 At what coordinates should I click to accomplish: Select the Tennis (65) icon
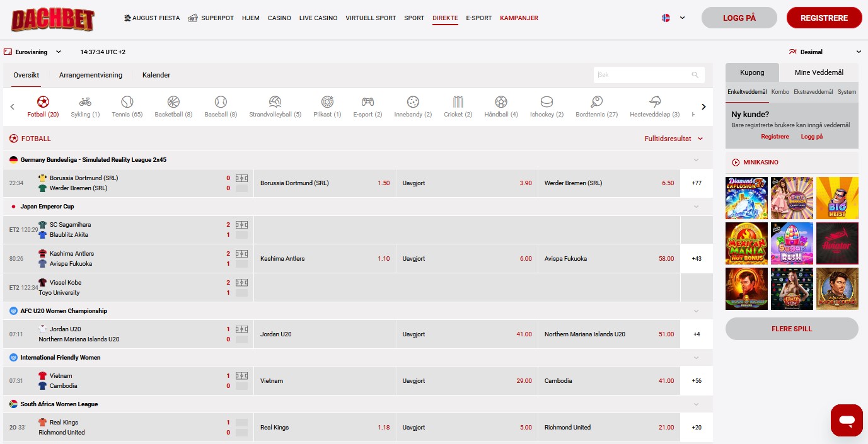(x=127, y=102)
